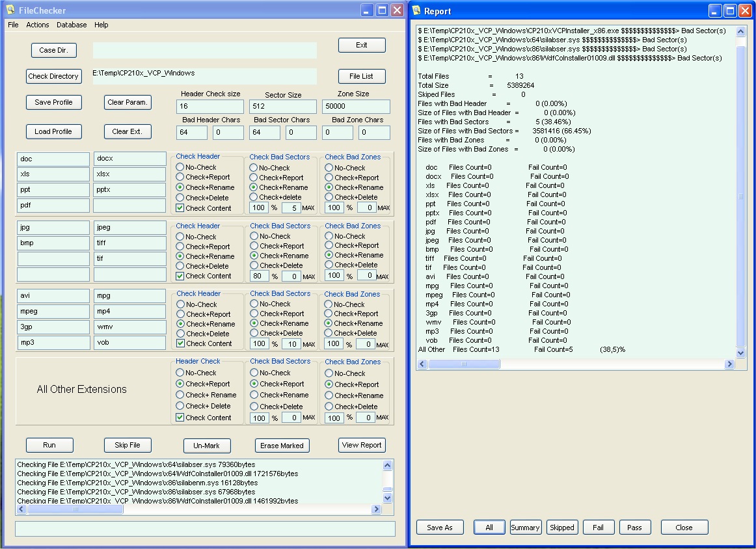Select No-Check bad sectors for avi group

tap(254, 304)
